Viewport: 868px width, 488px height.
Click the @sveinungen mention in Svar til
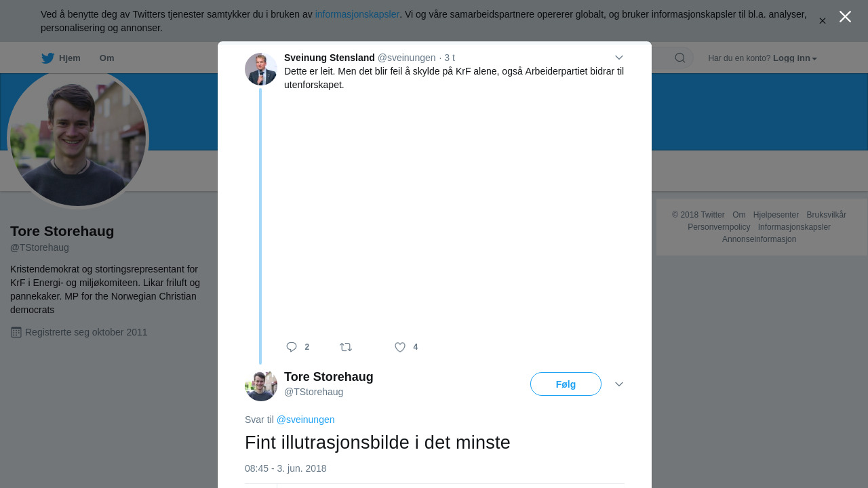305,420
